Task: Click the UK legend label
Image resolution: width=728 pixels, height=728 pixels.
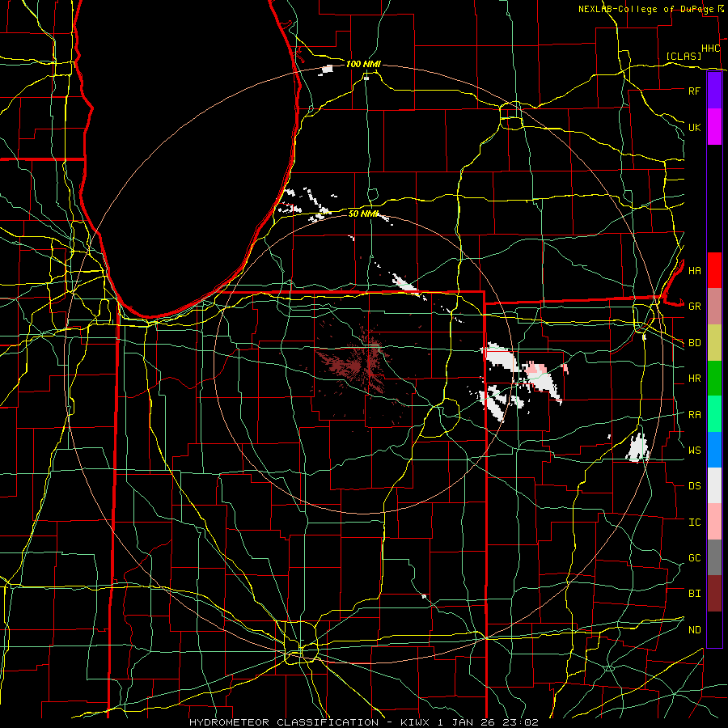Action: coord(695,127)
